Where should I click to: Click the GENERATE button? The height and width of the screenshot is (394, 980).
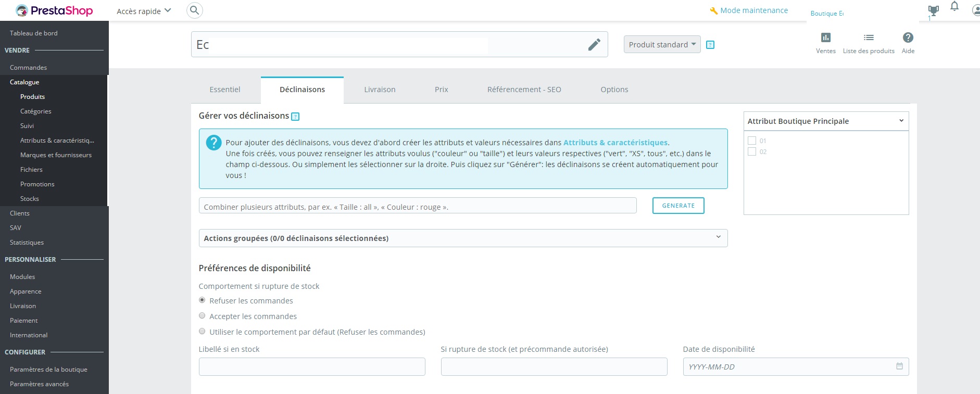678,206
